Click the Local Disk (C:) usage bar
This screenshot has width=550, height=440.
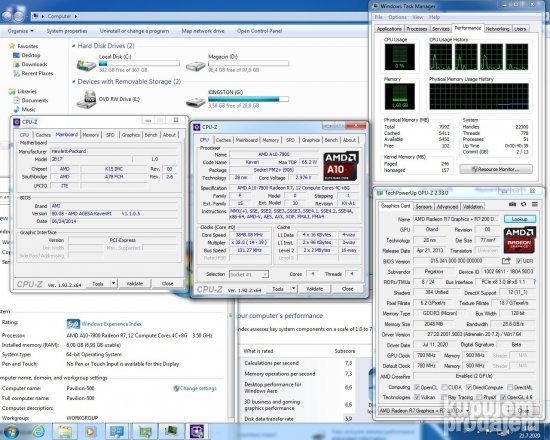coord(139,63)
